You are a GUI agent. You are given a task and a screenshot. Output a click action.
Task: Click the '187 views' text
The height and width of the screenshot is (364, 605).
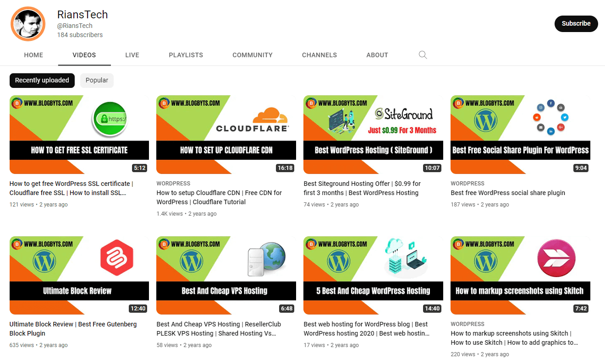463,205
